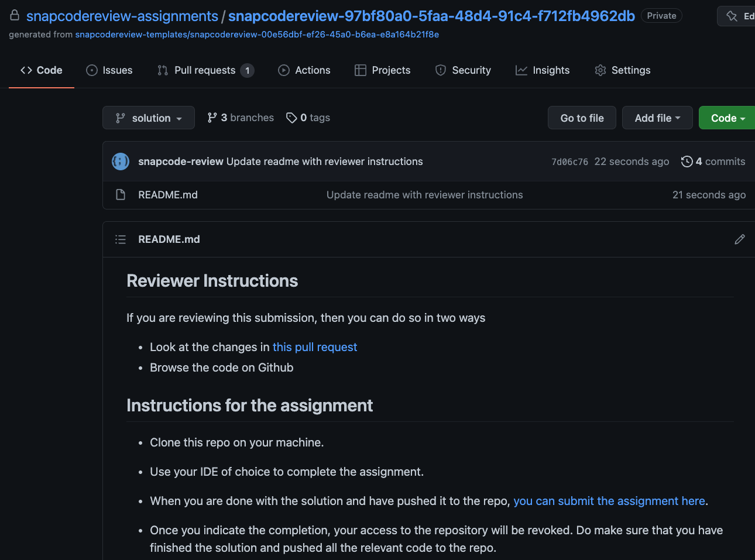View the 0 tags link
This screenshot has width=755, height=560.
click(x=308, y=118)
